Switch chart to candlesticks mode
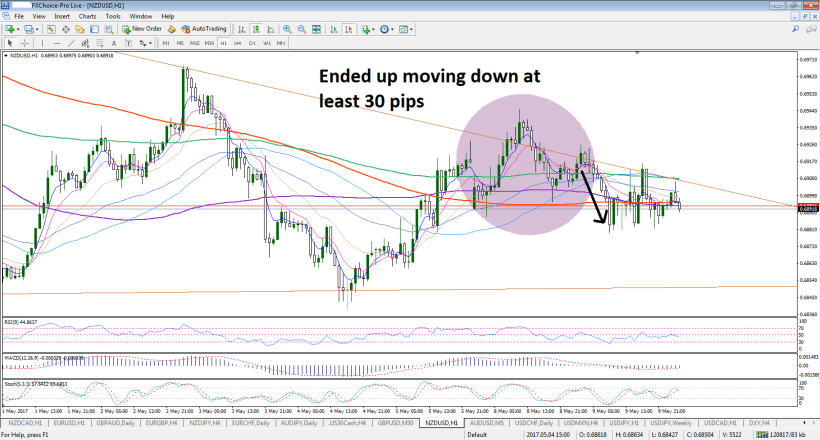The image size is (820, 440). (x=256, y=29)
